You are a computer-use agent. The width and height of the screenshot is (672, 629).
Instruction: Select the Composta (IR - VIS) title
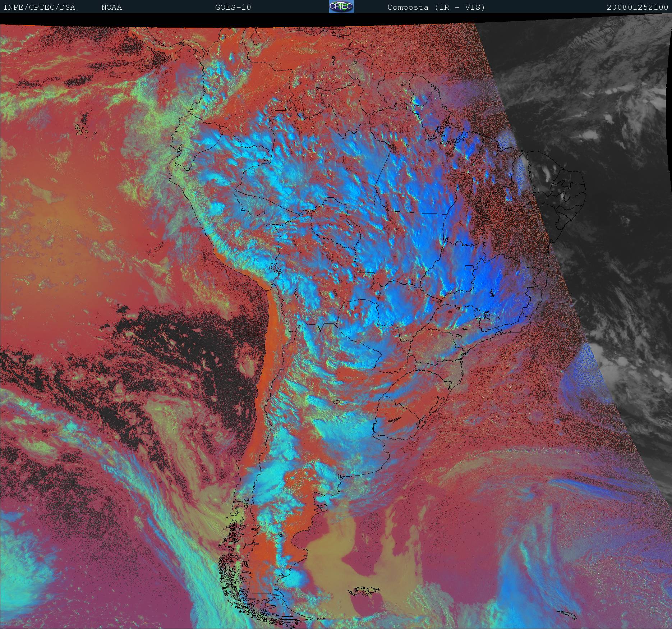(436, 8)
